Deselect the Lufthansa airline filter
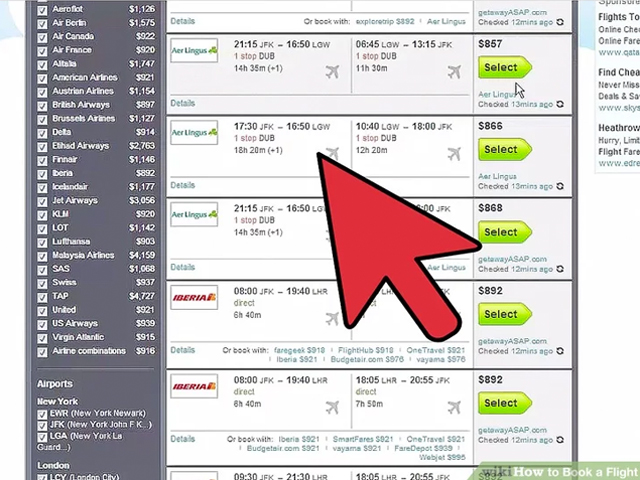640x480 pixels. [x=41, y=241]
